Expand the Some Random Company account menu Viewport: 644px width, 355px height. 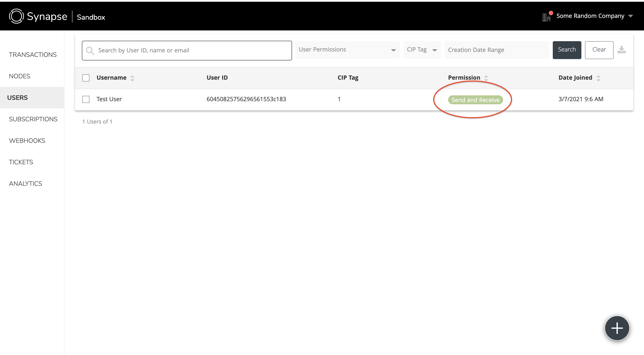[x=595, y=16]
